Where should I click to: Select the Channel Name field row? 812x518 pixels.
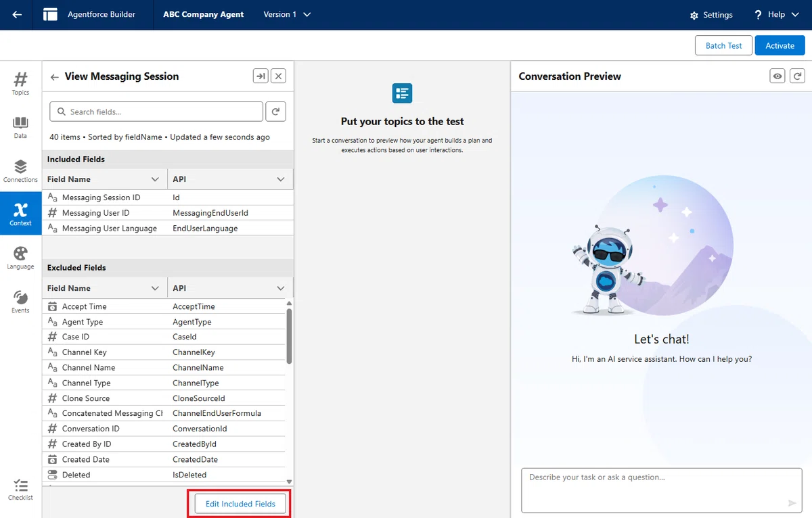[164, 368]
